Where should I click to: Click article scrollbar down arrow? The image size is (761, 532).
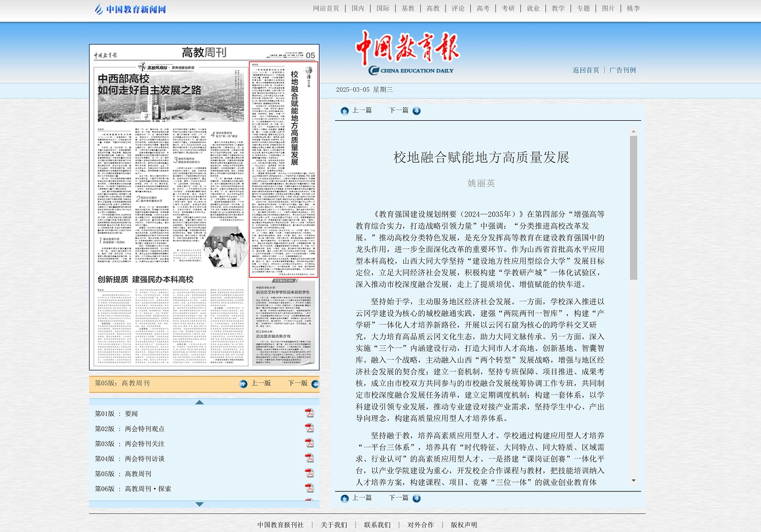pyautogui.click(x=633, y=481)
